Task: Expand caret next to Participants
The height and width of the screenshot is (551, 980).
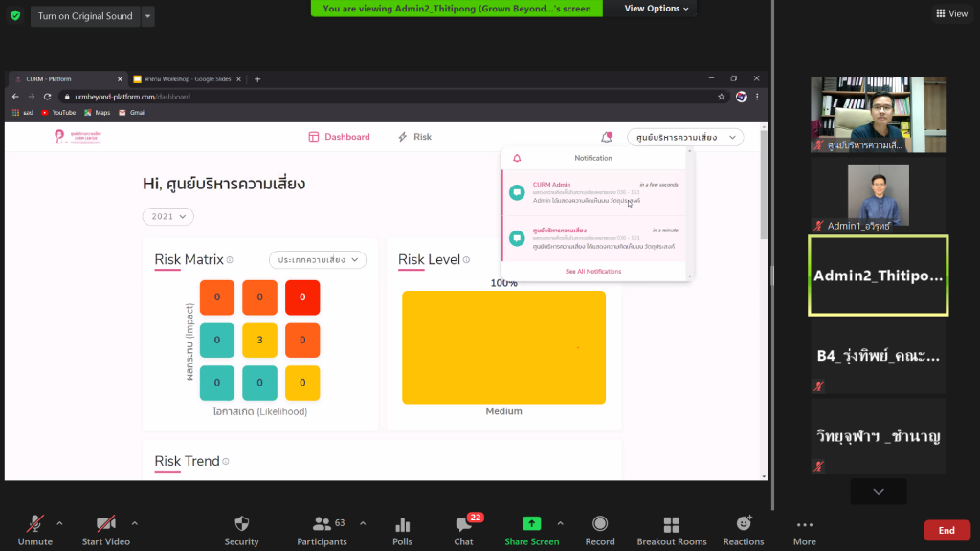Action: click(x=363, y=523)
